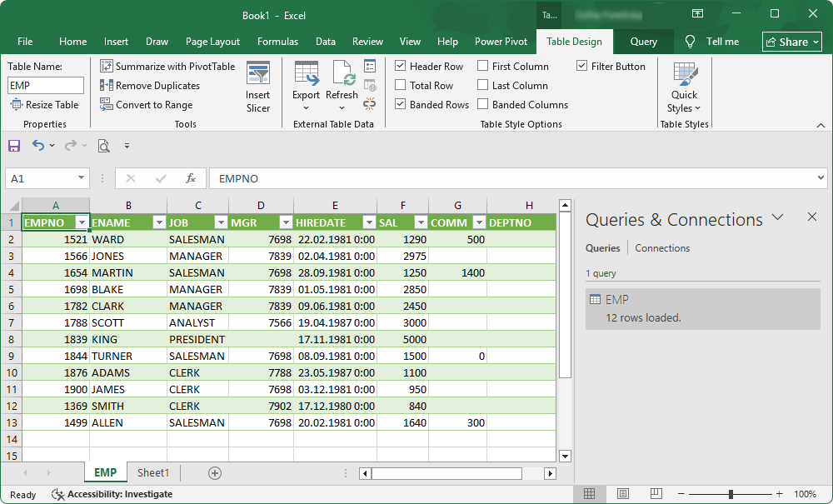Click the zoom slider handle

(731, 494)
